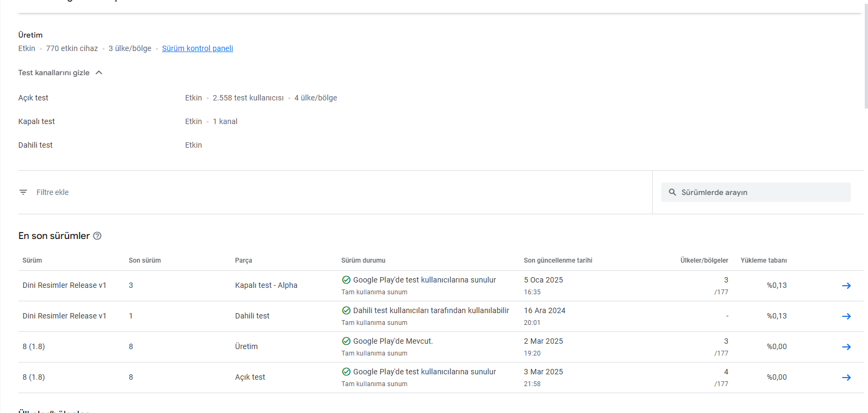Open the Sürüm kontrol paneli link
868x413 pixels.
point(198,48)
